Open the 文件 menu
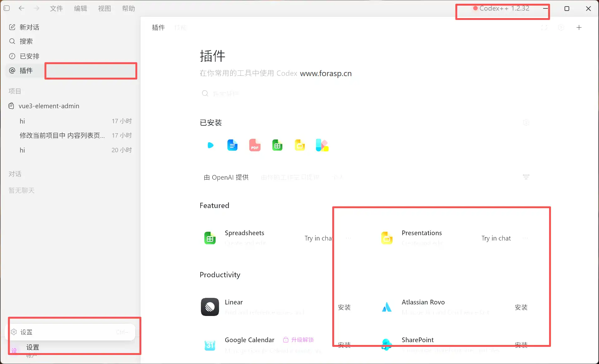Image resolution: width=599 pixels, height=364 pixels. [56, 8]
